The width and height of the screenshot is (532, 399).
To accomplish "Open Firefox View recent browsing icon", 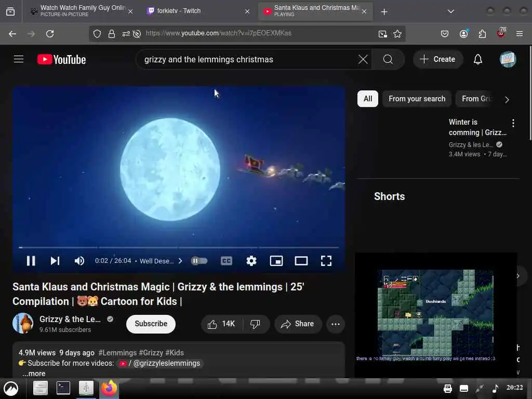I will (10, 11).
